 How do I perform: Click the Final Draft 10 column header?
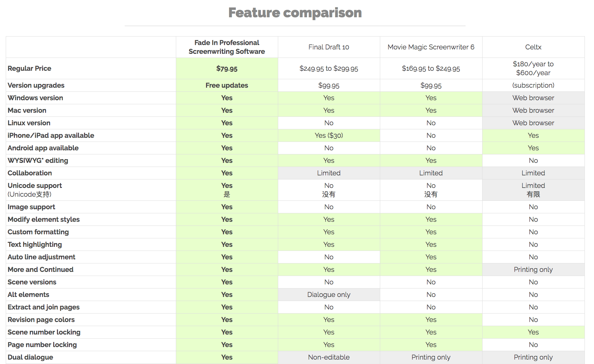coord(329,47)
